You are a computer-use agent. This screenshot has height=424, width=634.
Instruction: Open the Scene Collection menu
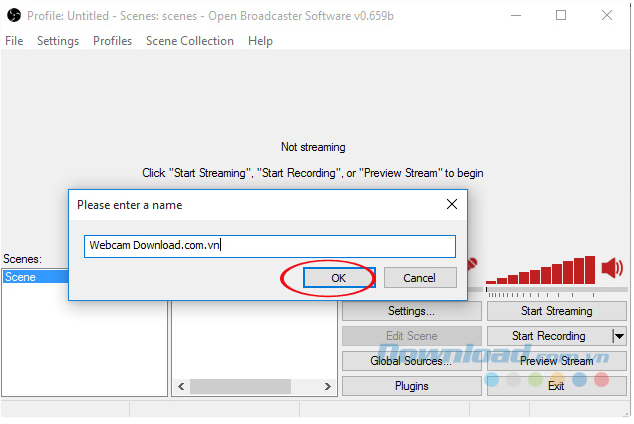(190, 41)
